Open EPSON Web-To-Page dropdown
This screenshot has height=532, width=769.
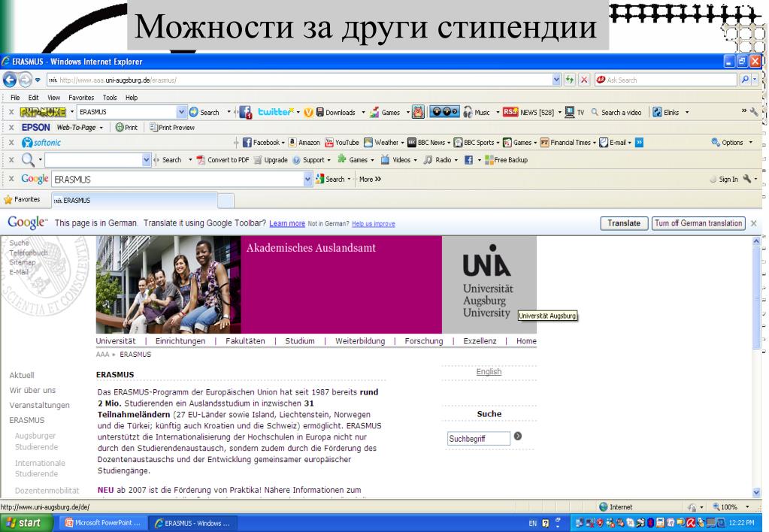coord(101,128)
